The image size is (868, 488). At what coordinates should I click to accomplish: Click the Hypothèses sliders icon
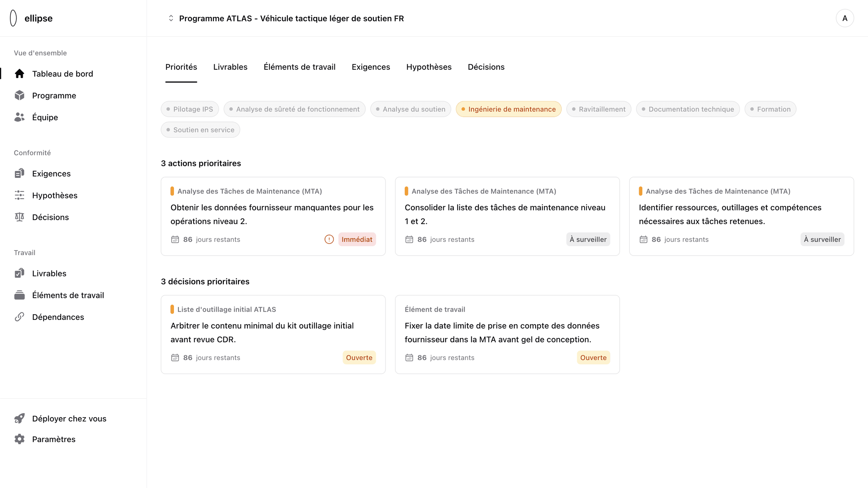tap(20, 195)
